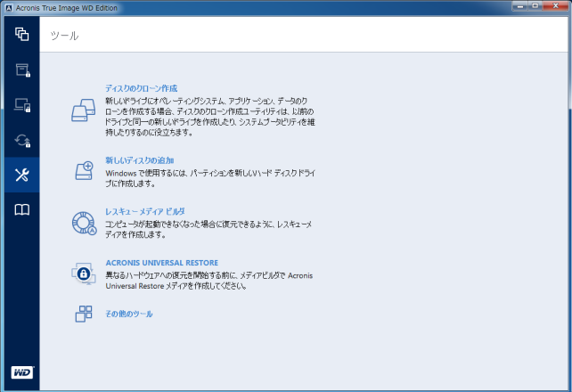Click the other tools squares icon
572x392 pixels.
84,314
